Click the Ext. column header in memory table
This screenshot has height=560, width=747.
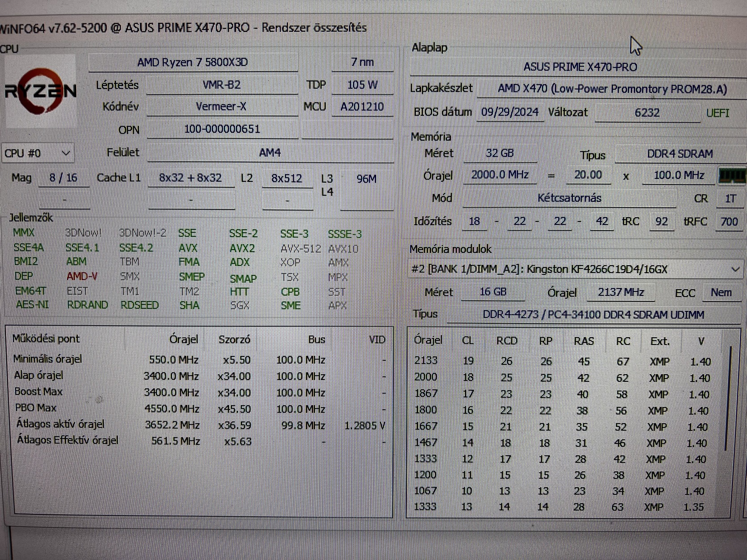click(x=660, y=341)
